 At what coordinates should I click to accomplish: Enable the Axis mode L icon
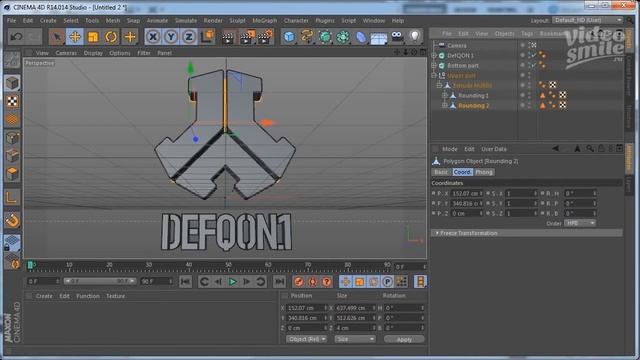click(x=12, y=198)
